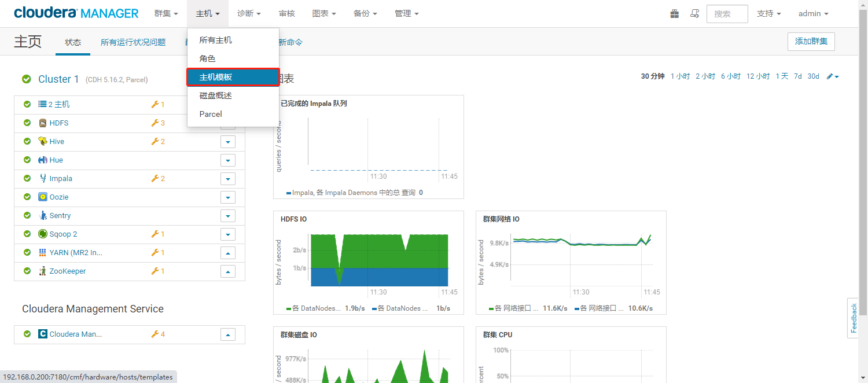Open Oozie actions dropdown arrow
868x383 pixels.
(228, 197)
